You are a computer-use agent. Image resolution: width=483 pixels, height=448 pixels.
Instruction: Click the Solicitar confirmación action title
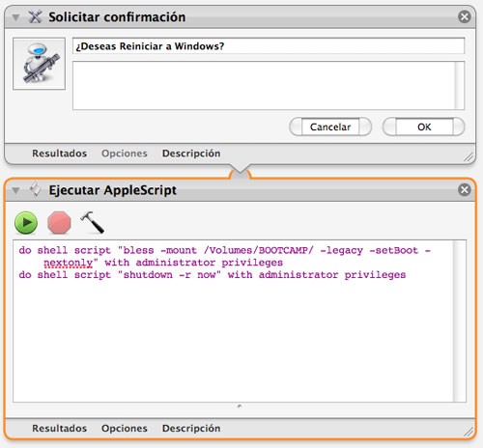[117, 17]
